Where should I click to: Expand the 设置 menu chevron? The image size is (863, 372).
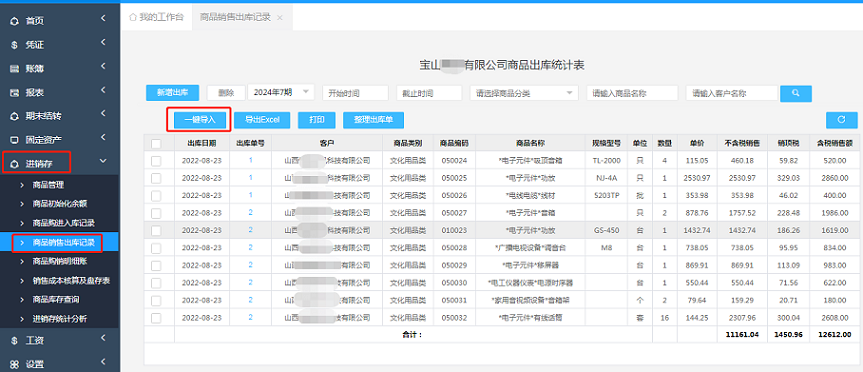click(x=103, y=362)
